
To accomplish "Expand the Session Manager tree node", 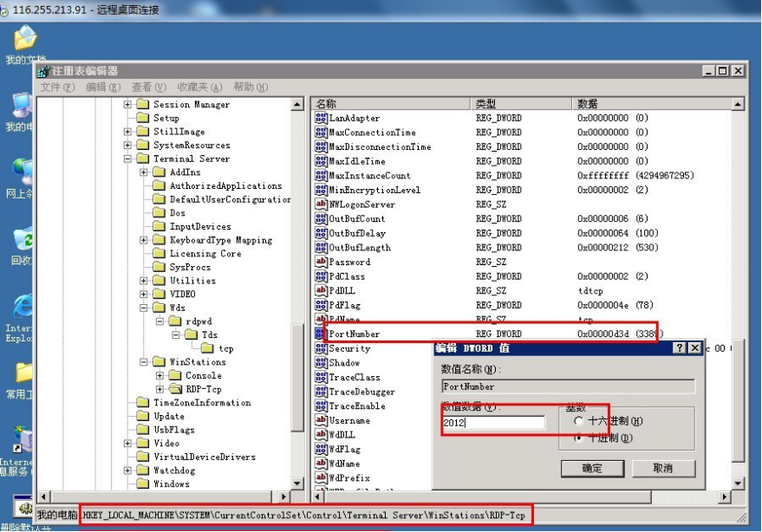I will [127, 105].
